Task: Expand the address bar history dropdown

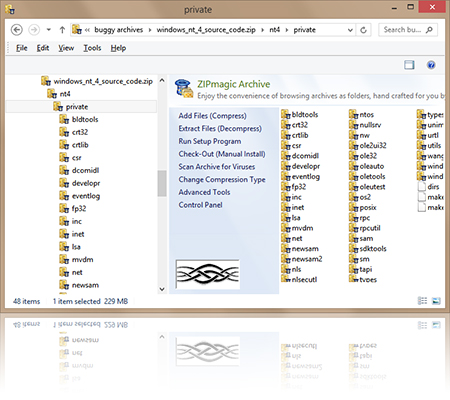Action: click(350, 30)
